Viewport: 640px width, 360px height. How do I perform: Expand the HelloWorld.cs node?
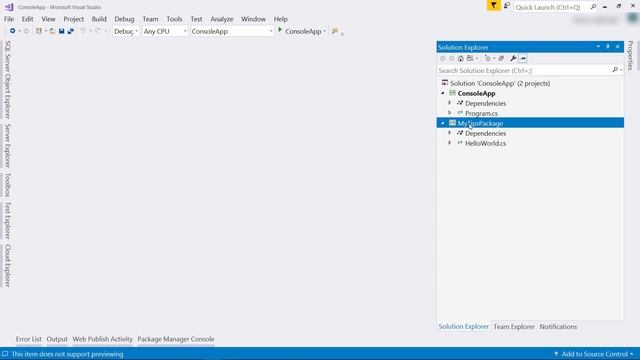(x=450, y=143)
